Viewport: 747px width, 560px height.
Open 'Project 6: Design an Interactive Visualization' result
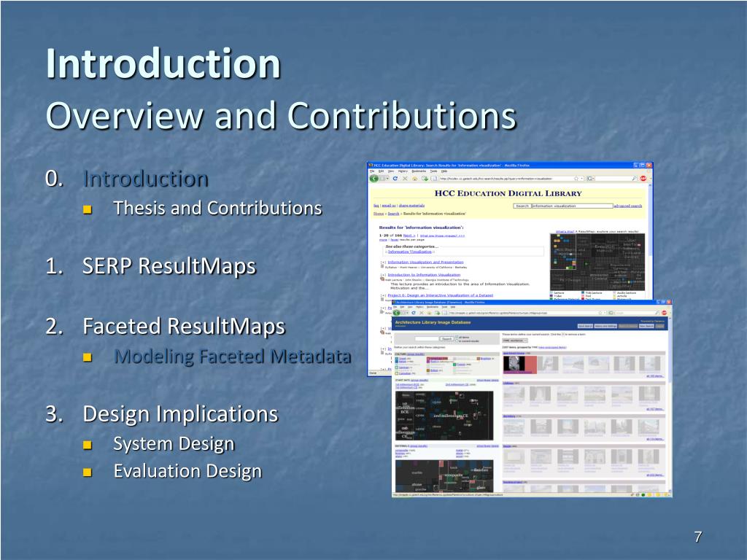[440, 295]
